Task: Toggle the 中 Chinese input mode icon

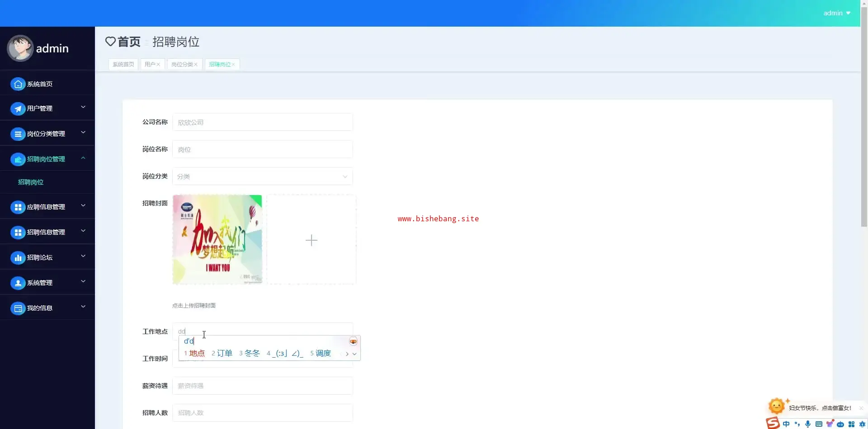Action: click(x=786, y=424)
